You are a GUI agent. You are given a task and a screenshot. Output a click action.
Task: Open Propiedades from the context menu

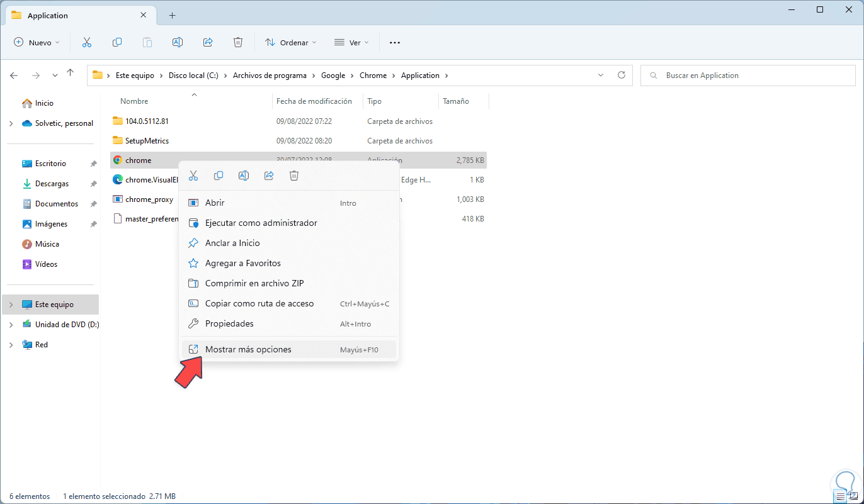point(289,323)
